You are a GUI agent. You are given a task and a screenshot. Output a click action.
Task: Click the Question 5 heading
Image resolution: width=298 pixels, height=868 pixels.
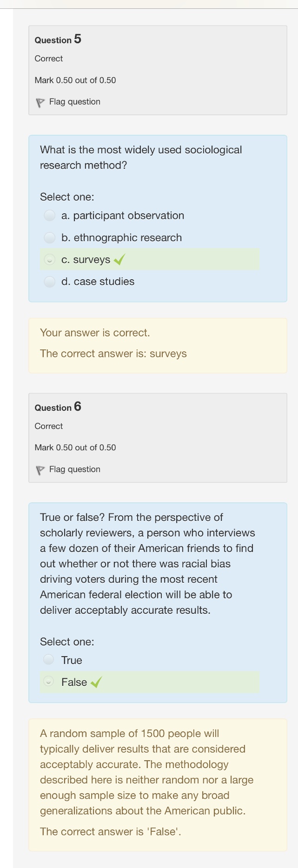(58, 39)
